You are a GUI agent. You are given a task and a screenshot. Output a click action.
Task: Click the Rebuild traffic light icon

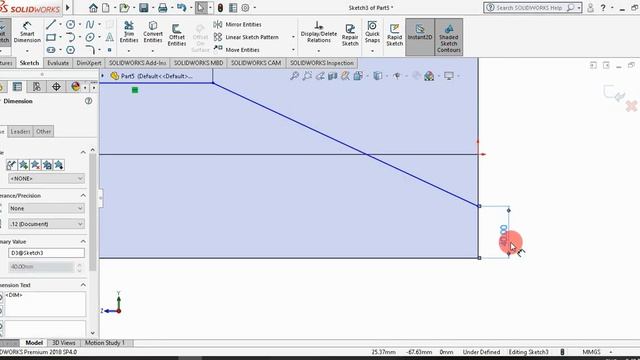[220, 7]
